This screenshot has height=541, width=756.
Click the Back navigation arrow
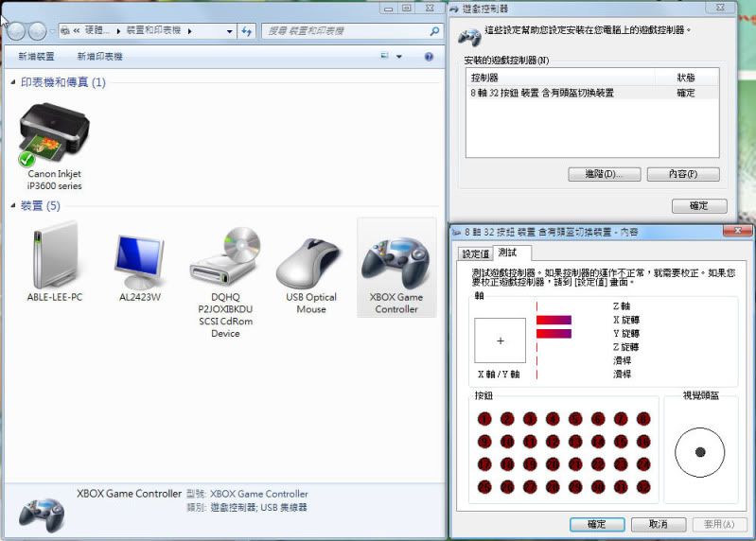point(16,31)
